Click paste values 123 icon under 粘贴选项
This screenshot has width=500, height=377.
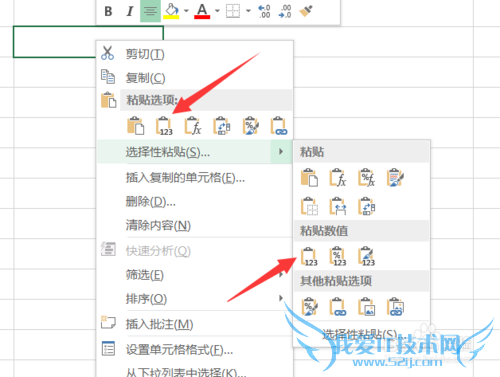(x=164, y=126)
